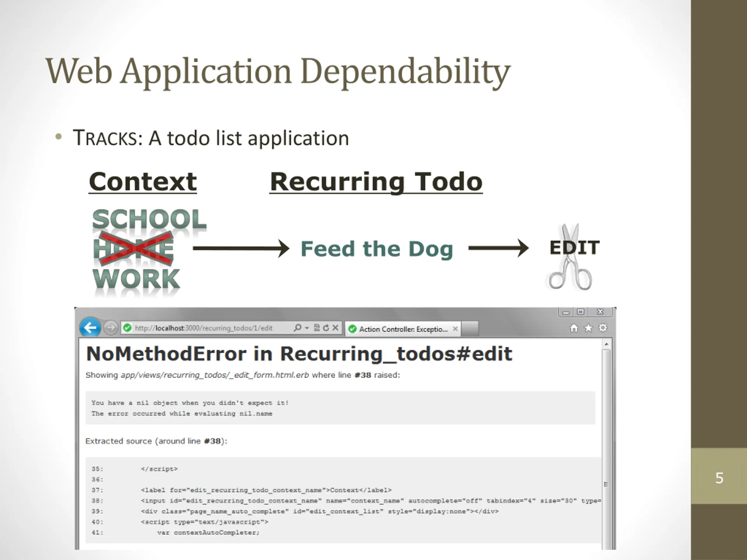Close the browser window

tap(600, 312)
